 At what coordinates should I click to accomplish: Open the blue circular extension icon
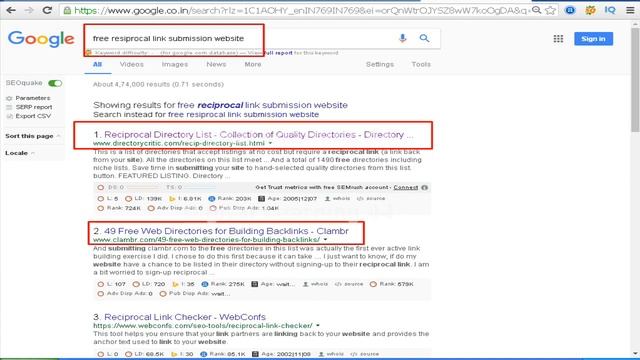(x=570, y=10)
